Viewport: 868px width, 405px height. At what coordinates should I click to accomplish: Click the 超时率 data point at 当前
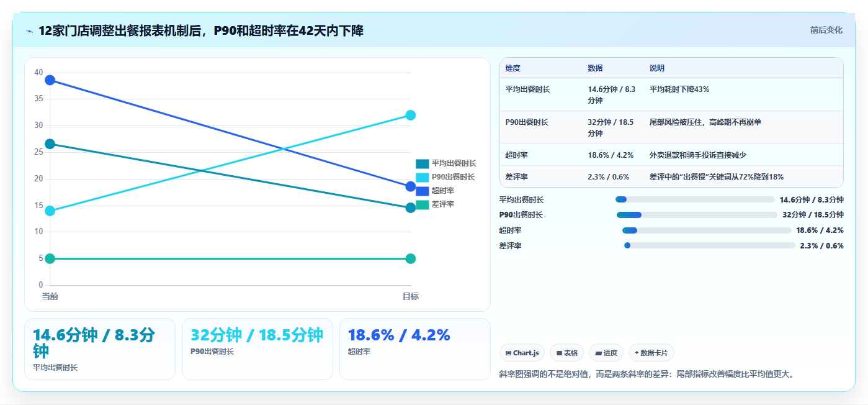(x=50, y=80)
